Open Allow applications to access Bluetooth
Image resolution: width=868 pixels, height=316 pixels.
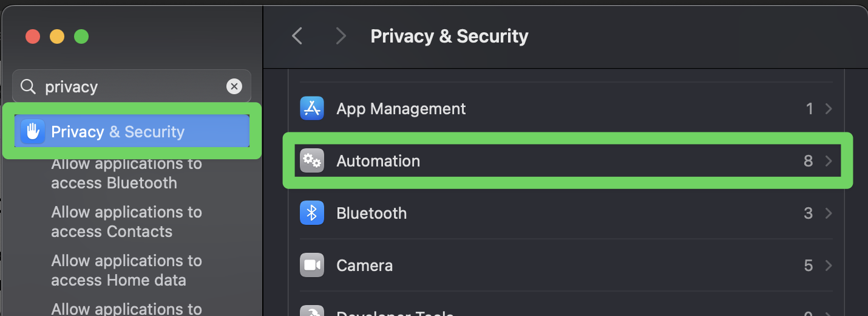tap(126, 173)
